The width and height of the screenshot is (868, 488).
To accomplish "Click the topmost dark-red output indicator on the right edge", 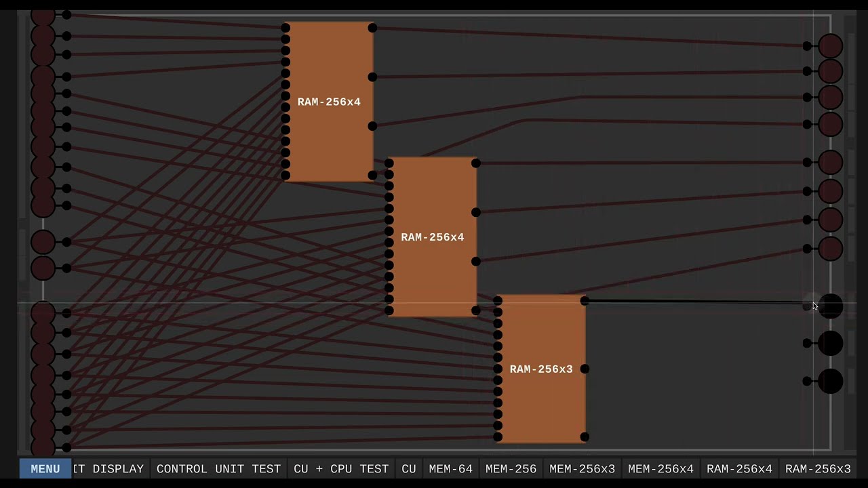I will (x=830, y=46).
